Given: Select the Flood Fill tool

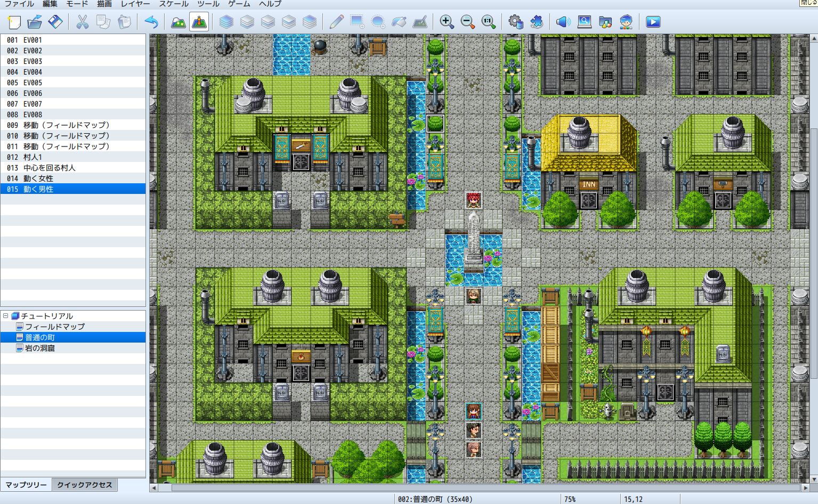Looking at the screenshot, I should pos(399,22).
